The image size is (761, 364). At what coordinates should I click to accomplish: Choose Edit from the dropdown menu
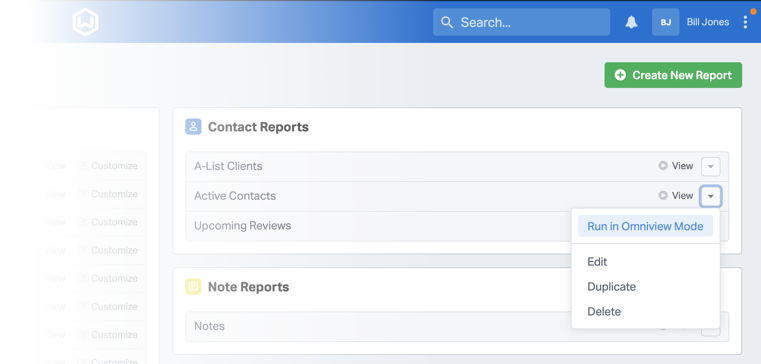pyautogui.click(x=597, y=262)
